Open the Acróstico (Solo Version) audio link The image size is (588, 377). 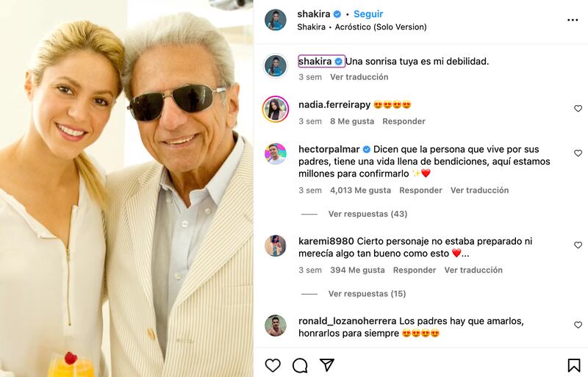(x=381, y=27)
